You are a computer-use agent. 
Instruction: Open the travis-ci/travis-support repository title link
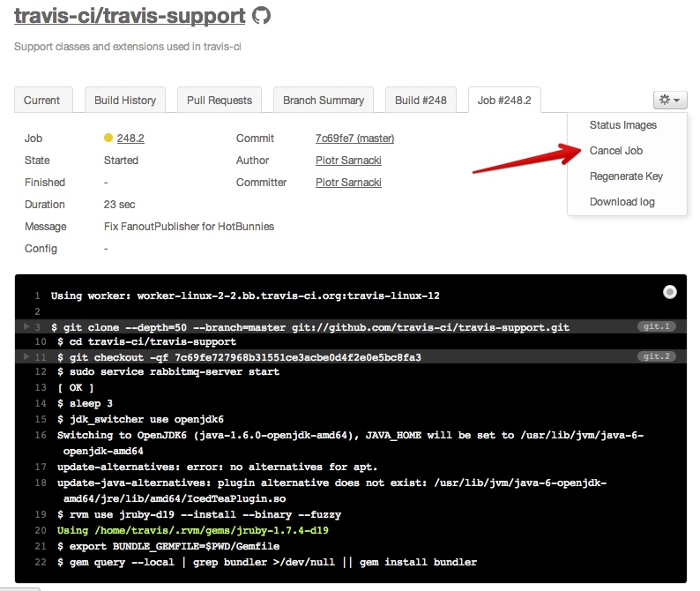130,16
